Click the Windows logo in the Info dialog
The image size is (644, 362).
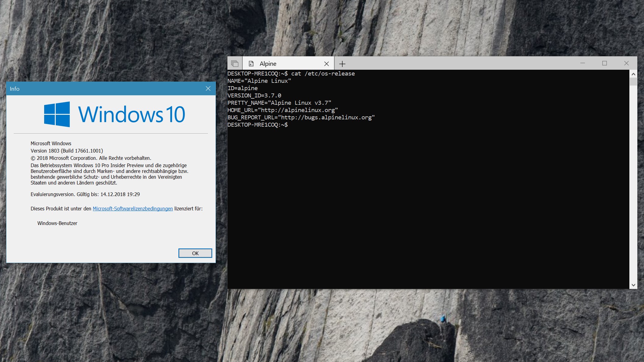click(57, 114)
